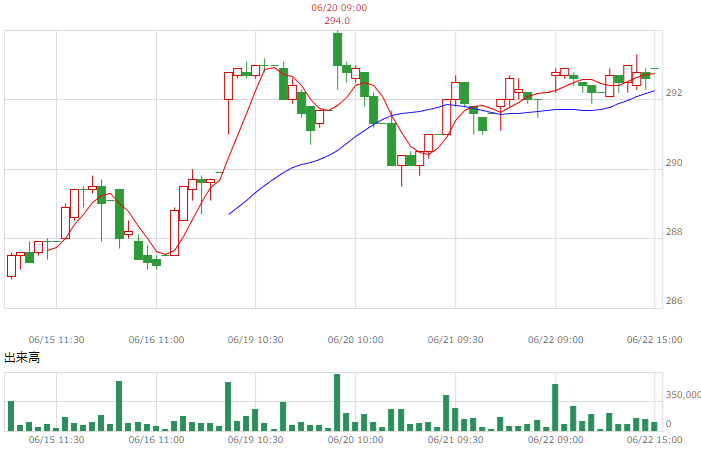Click the tallest volume bar under 06/20 peak
This screenshot has width=701, height=449.
(x=337, y=402)
